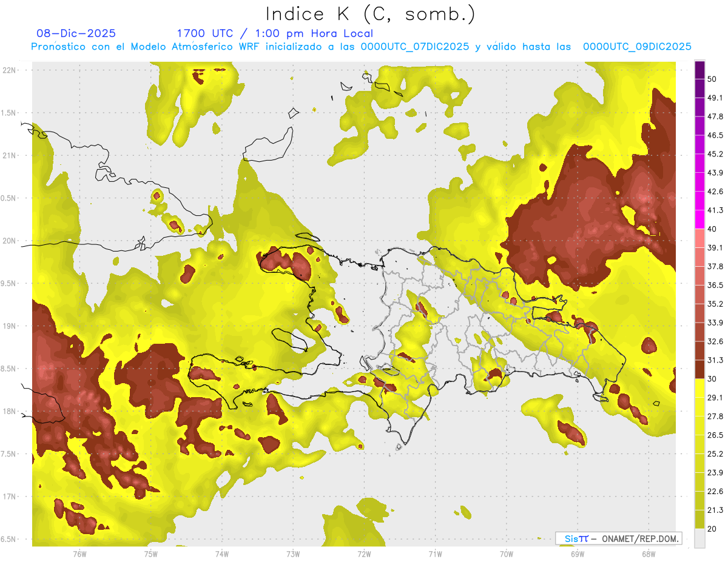Click the "1700 UTC / 1:00 pm Hora Local" time text
The image size is (728, 562).
(x=275, y=33)
